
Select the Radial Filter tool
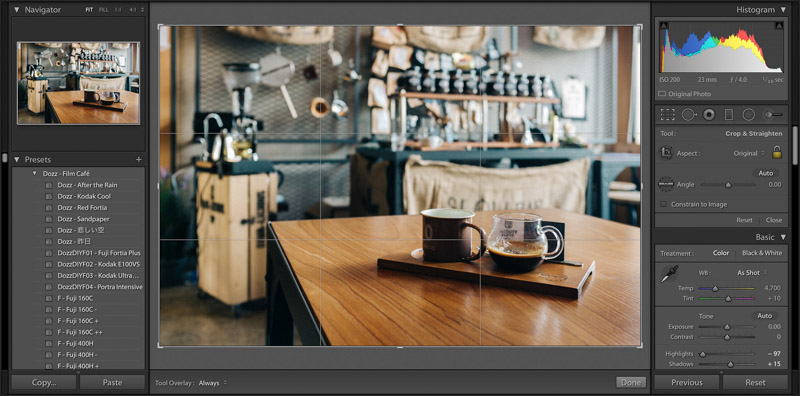(748, 114)
